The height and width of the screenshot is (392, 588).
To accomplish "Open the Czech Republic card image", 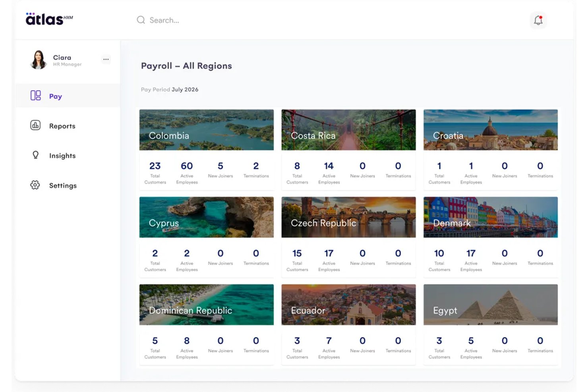I will [x=348, y=217].
